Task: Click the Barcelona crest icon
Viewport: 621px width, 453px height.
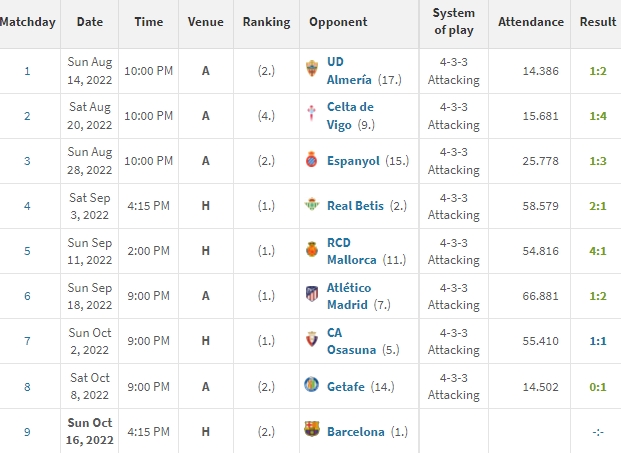Action: [x=312, y=429]
